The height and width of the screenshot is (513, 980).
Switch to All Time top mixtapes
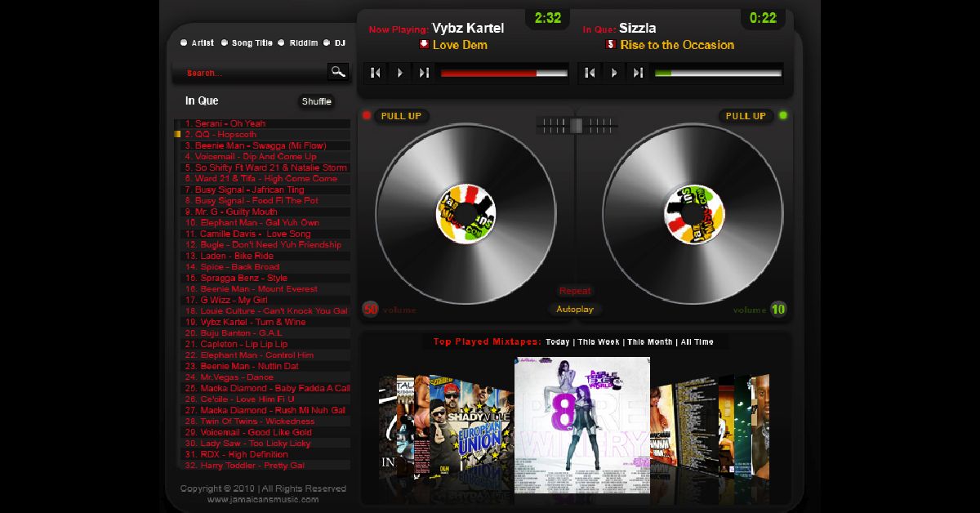697,342
